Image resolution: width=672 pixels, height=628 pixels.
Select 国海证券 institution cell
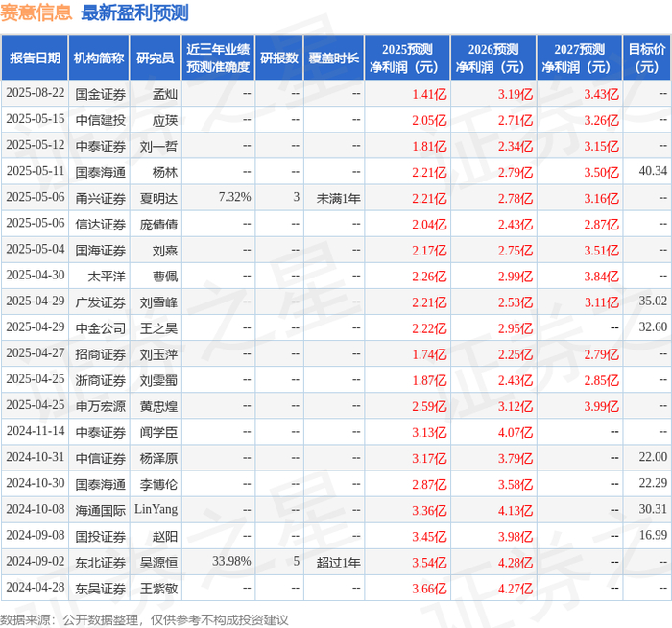(100, 250)
